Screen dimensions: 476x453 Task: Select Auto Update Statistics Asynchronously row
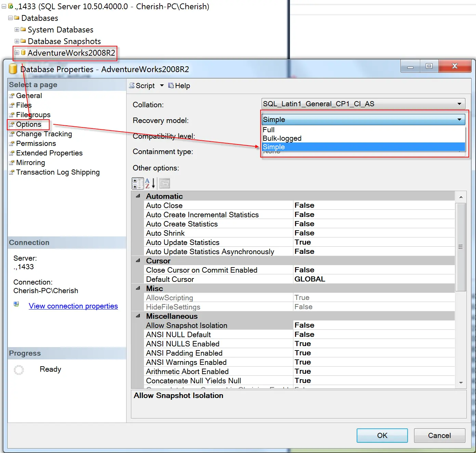point(300,251)
